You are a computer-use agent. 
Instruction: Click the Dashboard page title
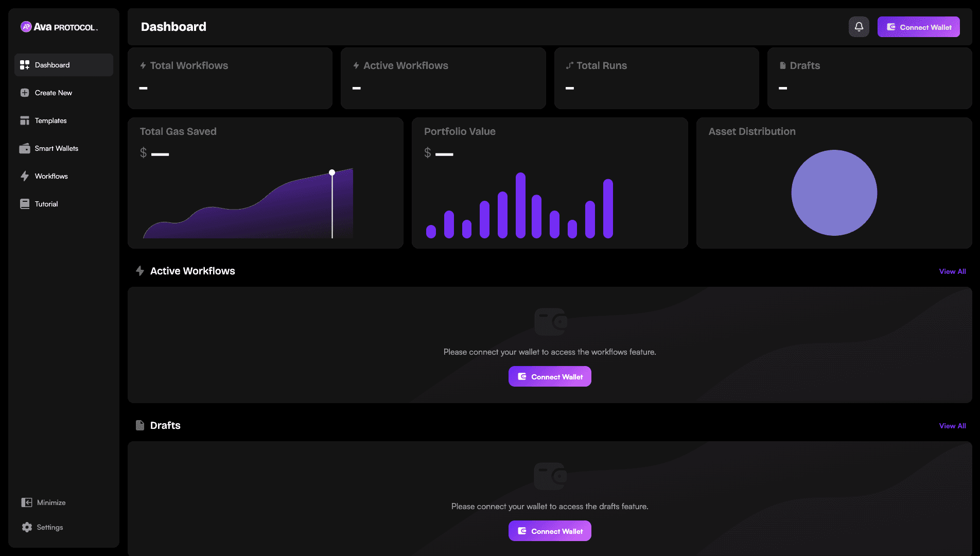click(173, 27)
